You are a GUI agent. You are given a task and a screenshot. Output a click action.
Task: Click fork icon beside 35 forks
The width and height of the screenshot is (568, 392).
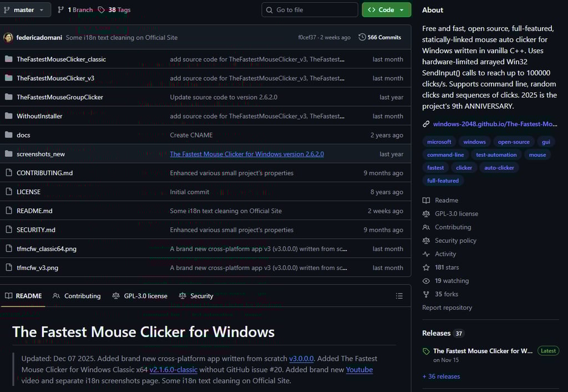(x=426, y=294)
